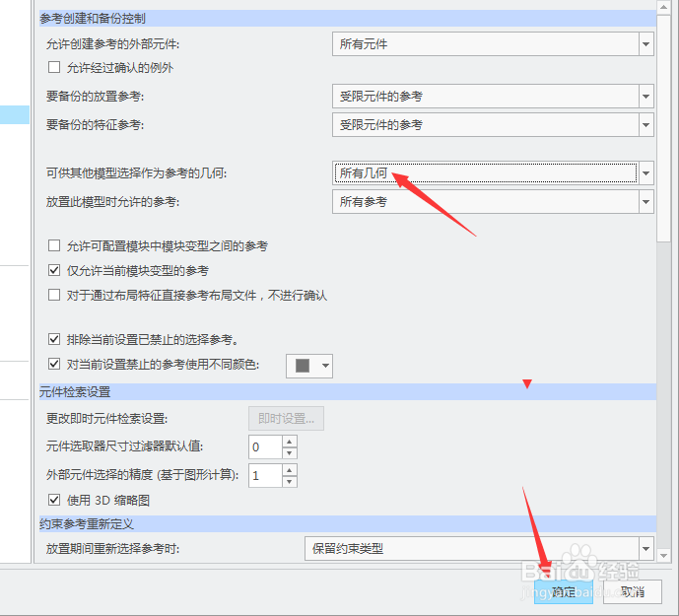Image resolution: width=679 pixels, height=616 pixels.
Task: Click the 确定 button
Action: (x=564, y=591)
